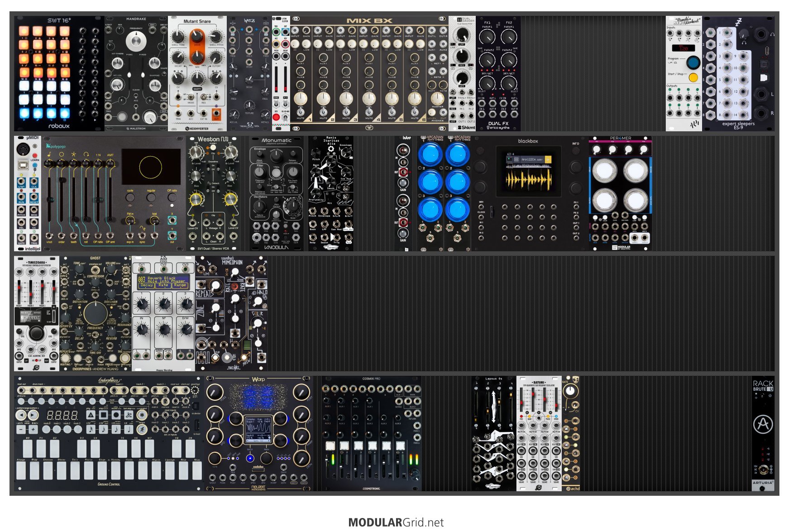Click the circle display on Polygogo

151,167
